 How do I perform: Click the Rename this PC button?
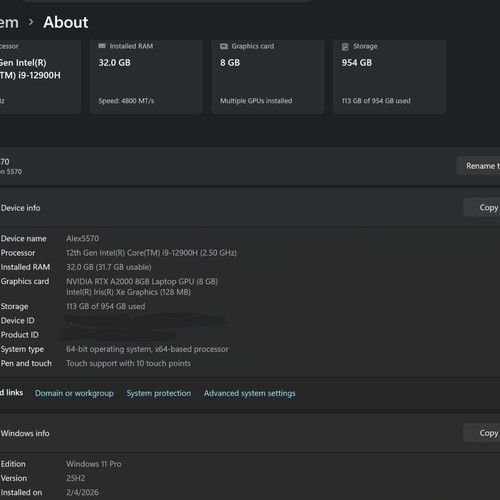pyautogui.click(x=478, y=166)
